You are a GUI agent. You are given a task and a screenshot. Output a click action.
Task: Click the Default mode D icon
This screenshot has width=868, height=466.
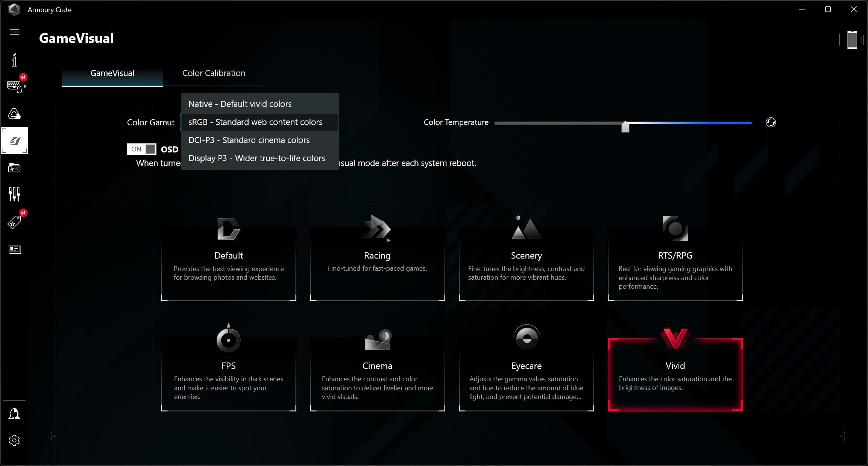228,228
